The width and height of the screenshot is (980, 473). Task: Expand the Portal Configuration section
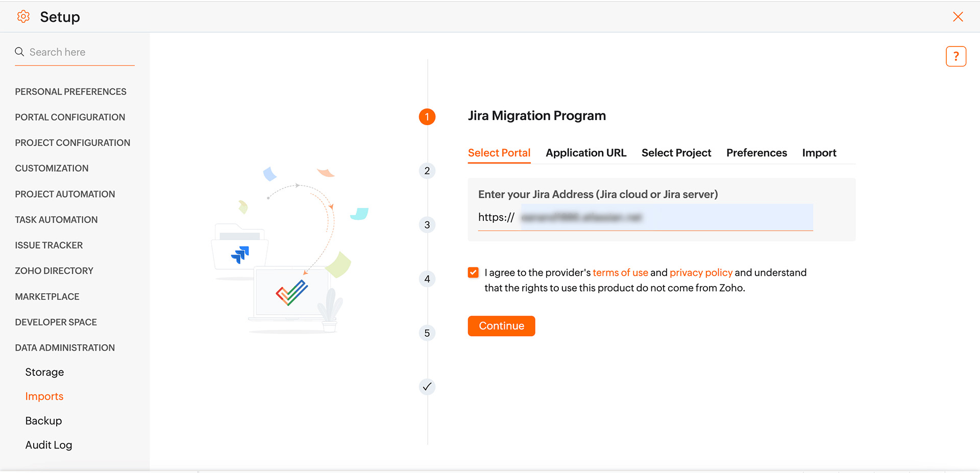[70, 117]
